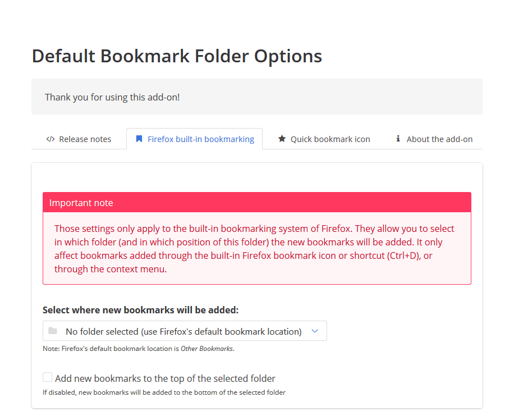Open the Quick bookmark icon tab
The height and width of the screenshot is (420, 514).
click(324, 139)
